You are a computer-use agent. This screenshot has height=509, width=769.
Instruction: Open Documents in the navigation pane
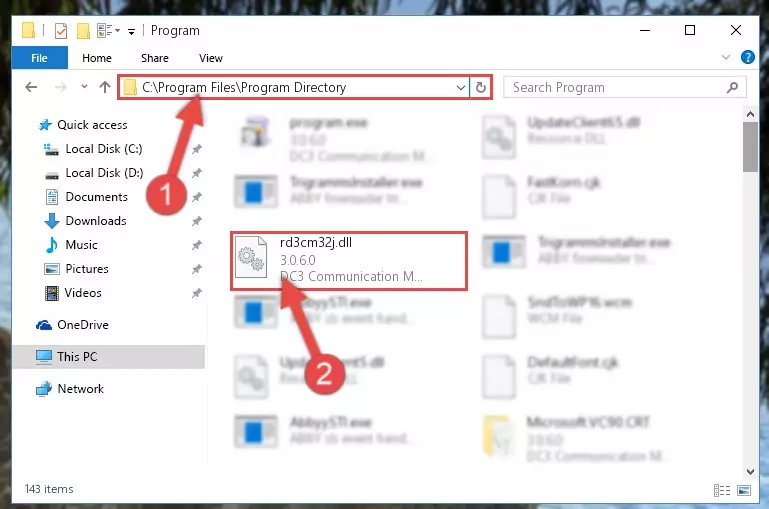pos(96,197)
